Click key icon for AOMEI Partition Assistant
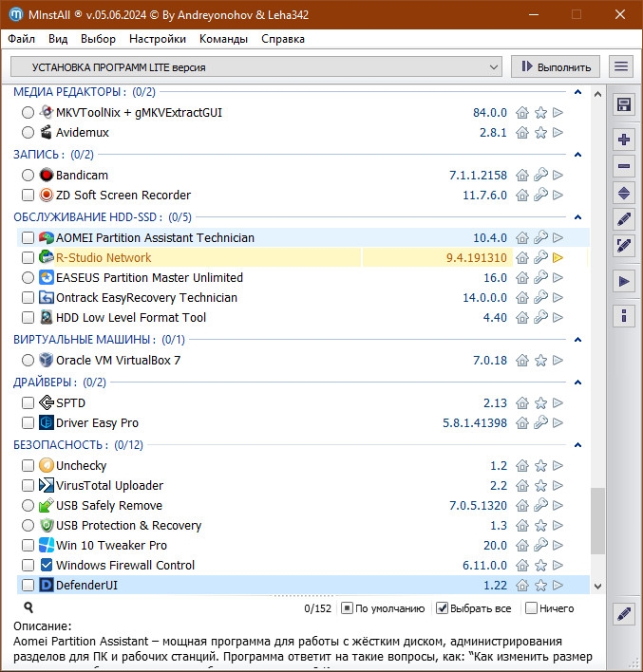Image resolution: width=643 pixels, height=672 pixels. click(x=540, y=237)
